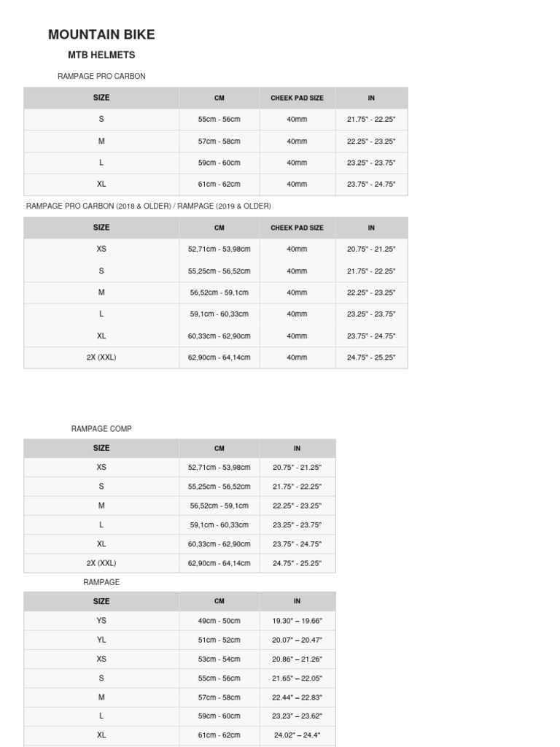Select the 49cm - 50cm cell in Rampage table
Screen dimensions: 560x747
pos(219,621)
